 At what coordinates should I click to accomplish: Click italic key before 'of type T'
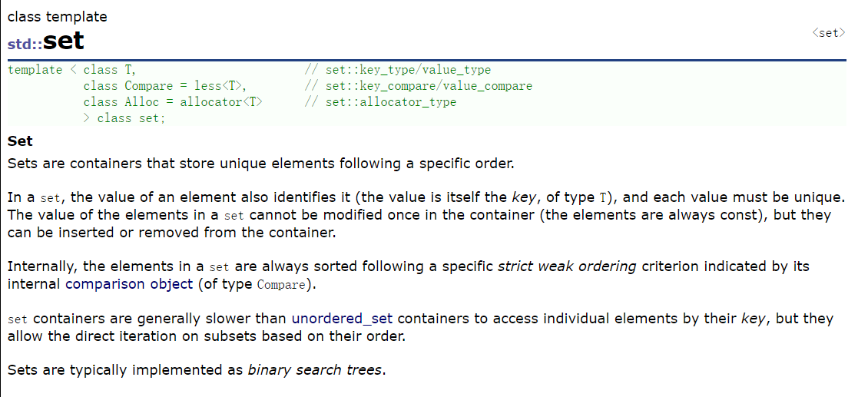(x=519, y=197)
